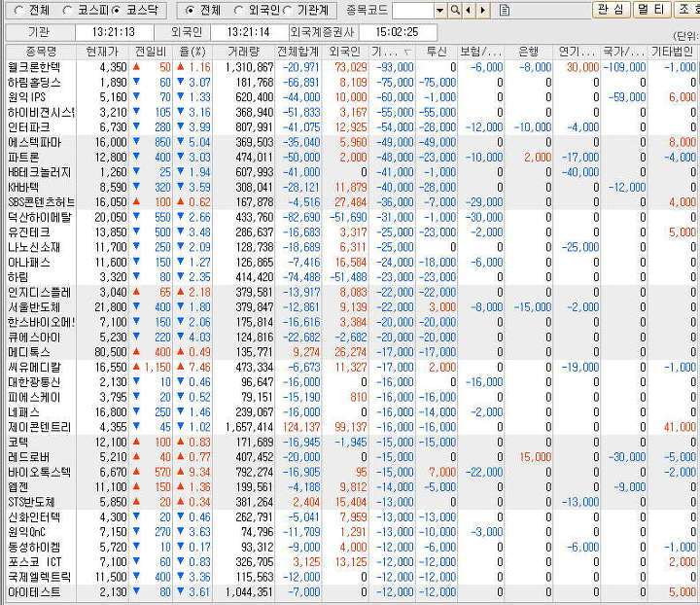Select the 기관계 investor radio button

288,10
